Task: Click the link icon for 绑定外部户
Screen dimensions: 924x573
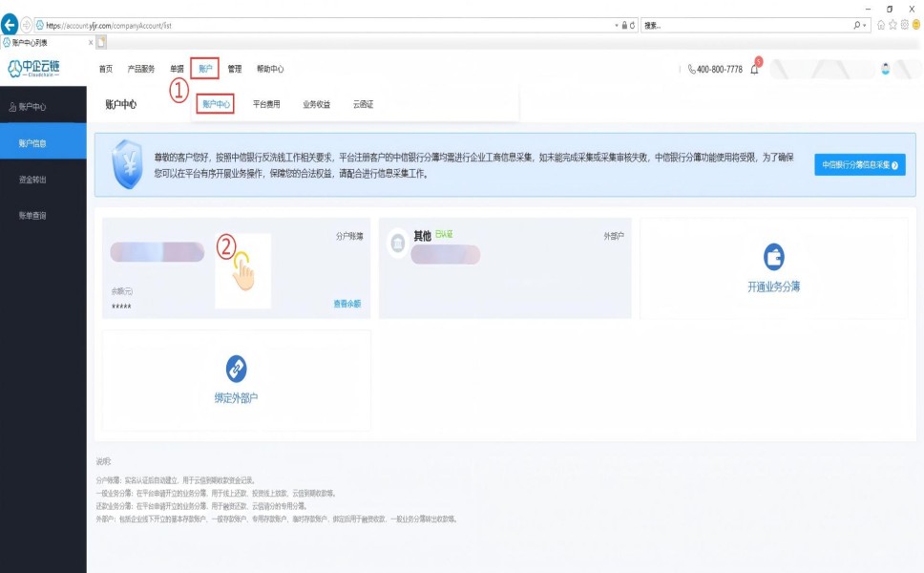Action: click(236, 368)
